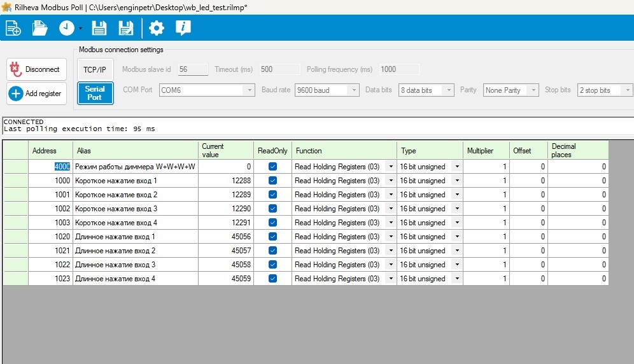
Task: Toggle ReadOnly checkbox for address 1023
Action: (x=272, y=279)
